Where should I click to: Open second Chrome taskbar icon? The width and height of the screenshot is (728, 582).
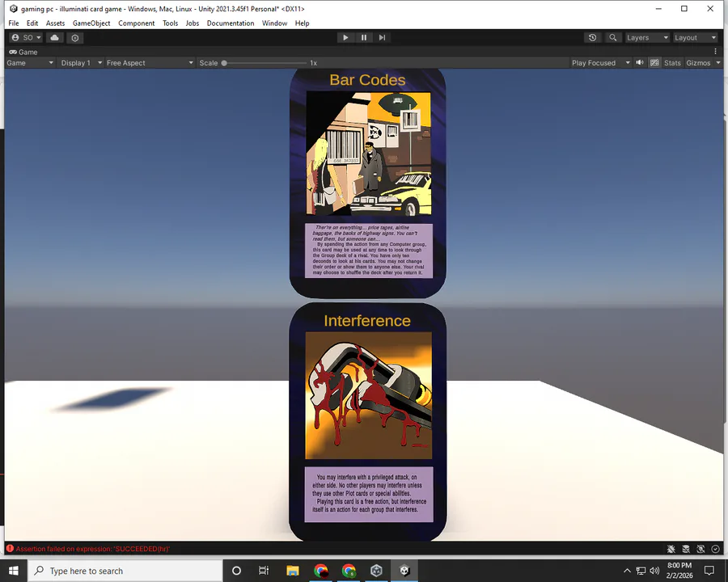coord(349,571)
